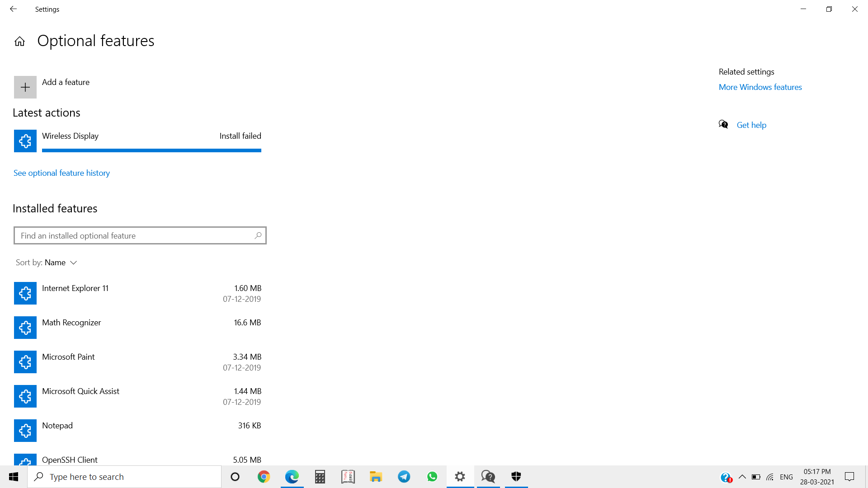
Task: Click the Wi-Fi network tray icon
Action: click(770, 477)
